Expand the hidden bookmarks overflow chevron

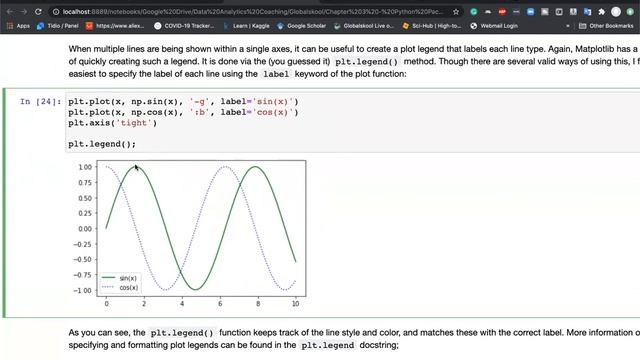[x=567, y=26]
